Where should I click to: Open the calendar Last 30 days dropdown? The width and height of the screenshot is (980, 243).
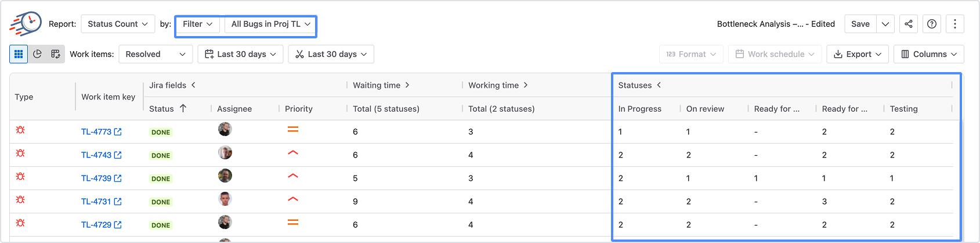(240, 54)
